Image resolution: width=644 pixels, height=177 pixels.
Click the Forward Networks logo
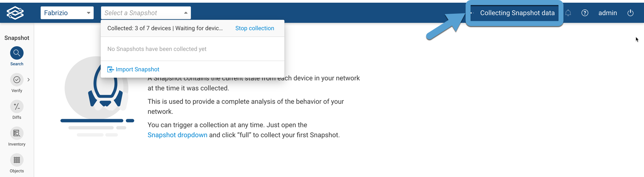point(15,13)
